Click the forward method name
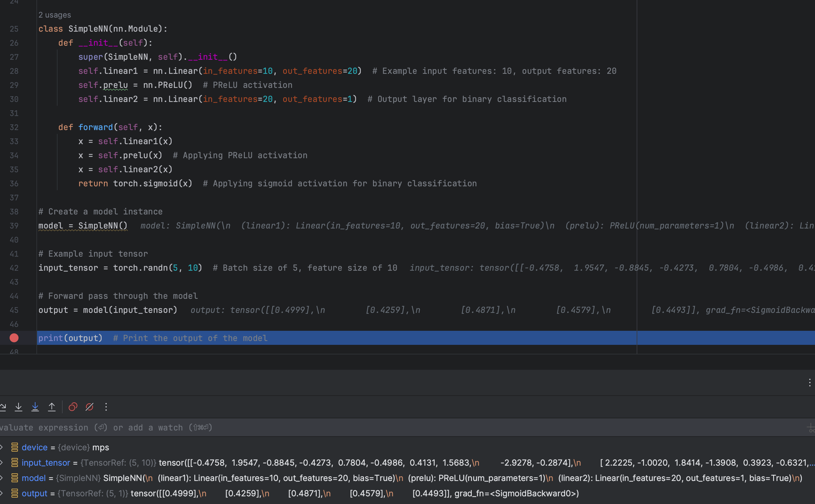 coord(95,127)
